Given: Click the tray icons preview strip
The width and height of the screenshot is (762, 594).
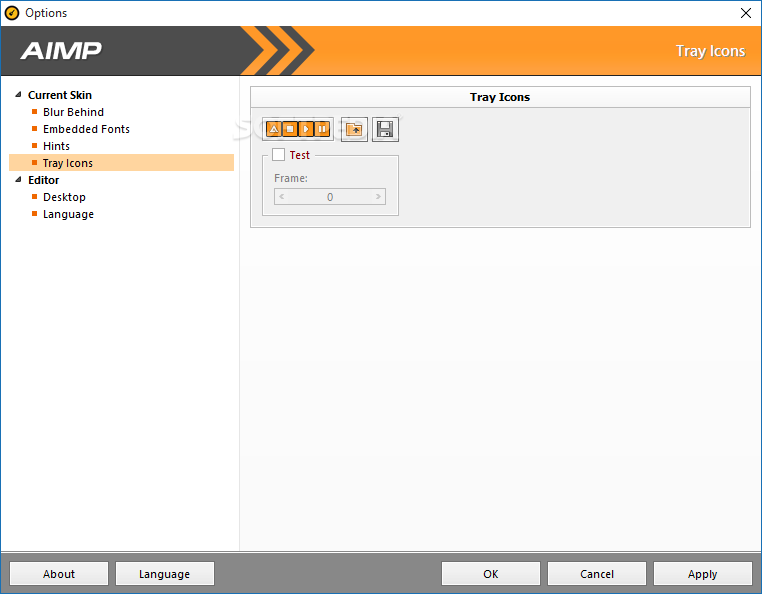Looking at the screenshot, I should tap(298, 129).
